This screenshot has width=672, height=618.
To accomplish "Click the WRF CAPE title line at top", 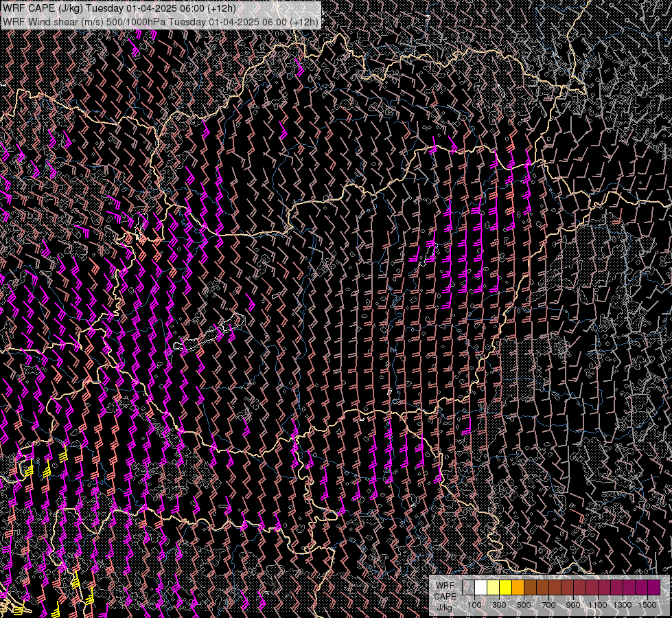I will pyautogui.click(x=119, y=8).
